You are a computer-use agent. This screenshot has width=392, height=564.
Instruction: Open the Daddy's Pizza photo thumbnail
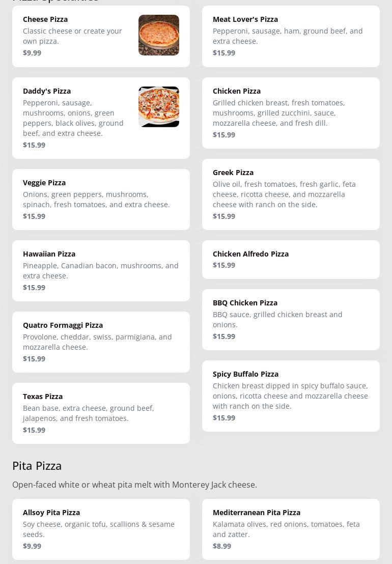[159, 107]
